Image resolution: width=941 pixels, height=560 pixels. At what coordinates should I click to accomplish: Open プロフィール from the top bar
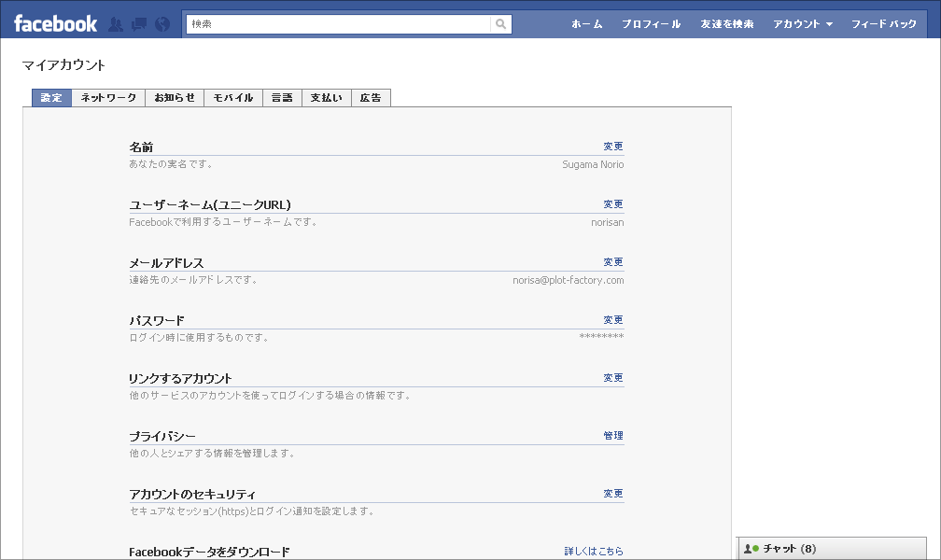pos(652,24)
